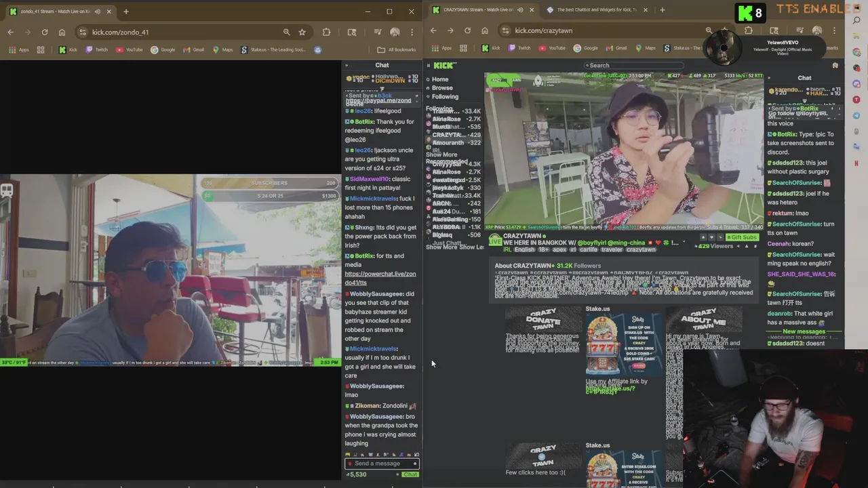This screenshot has height=488, width=868.
Task: Mute the zondo_41 Stream tab audio icon
Action: (97, 12)
